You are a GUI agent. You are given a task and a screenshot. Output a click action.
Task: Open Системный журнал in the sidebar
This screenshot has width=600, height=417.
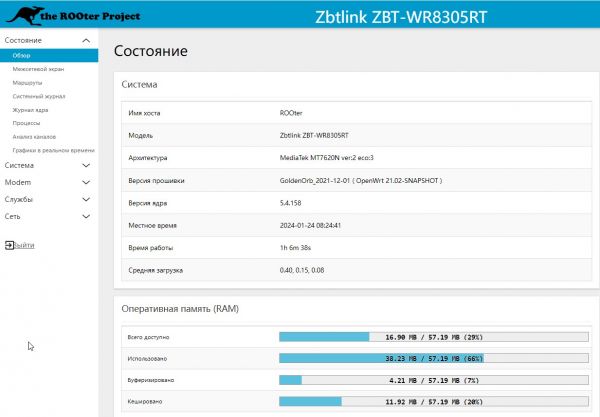[39, 96]
